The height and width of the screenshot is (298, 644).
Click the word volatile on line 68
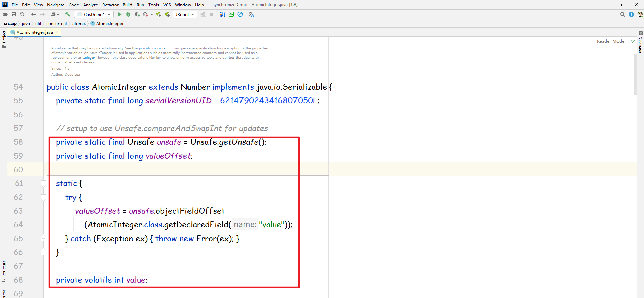point(98,280)
